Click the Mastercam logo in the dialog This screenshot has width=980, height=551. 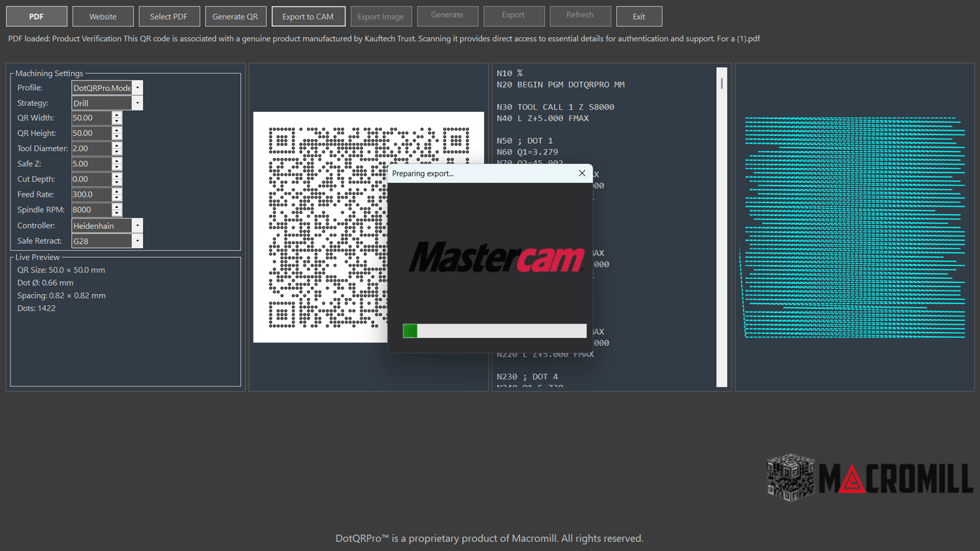click(497, 257)
